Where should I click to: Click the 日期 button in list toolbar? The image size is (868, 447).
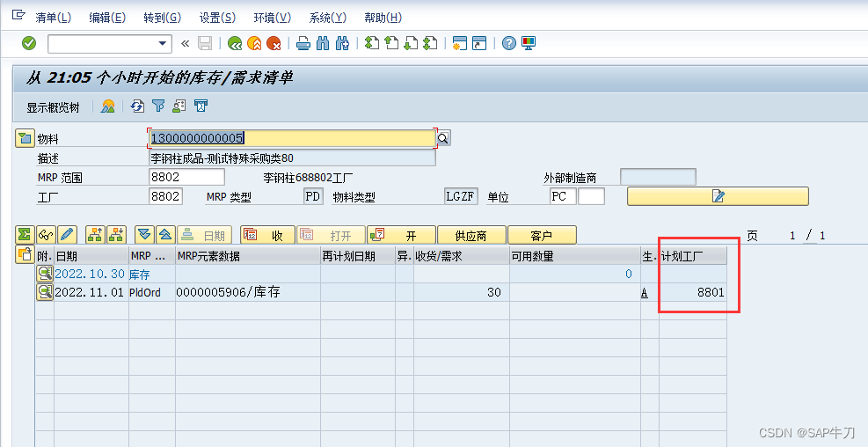(204, 235)
